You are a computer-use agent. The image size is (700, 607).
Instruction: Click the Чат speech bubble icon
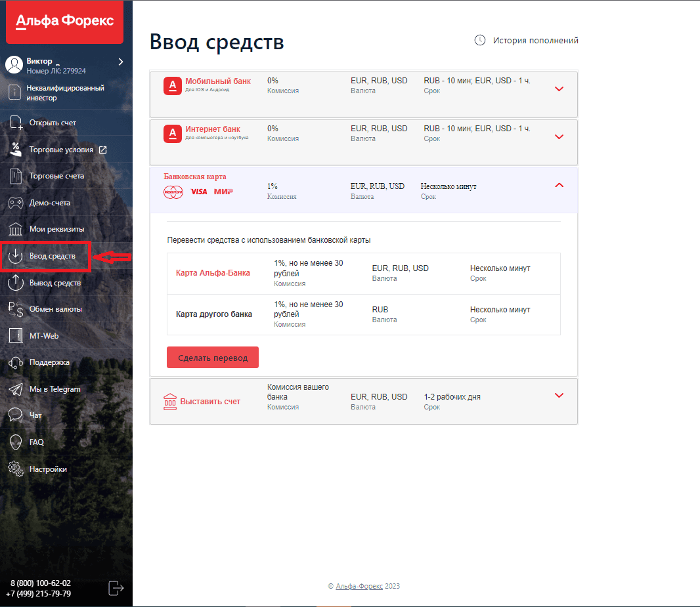click(16, 415)
